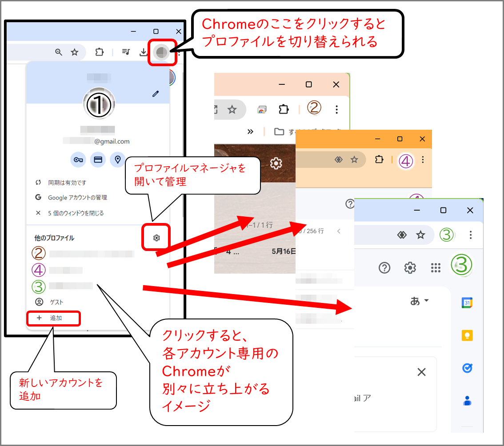Open password manager key icon
Screen dimensions: 504x446
(x=78, y=160)
